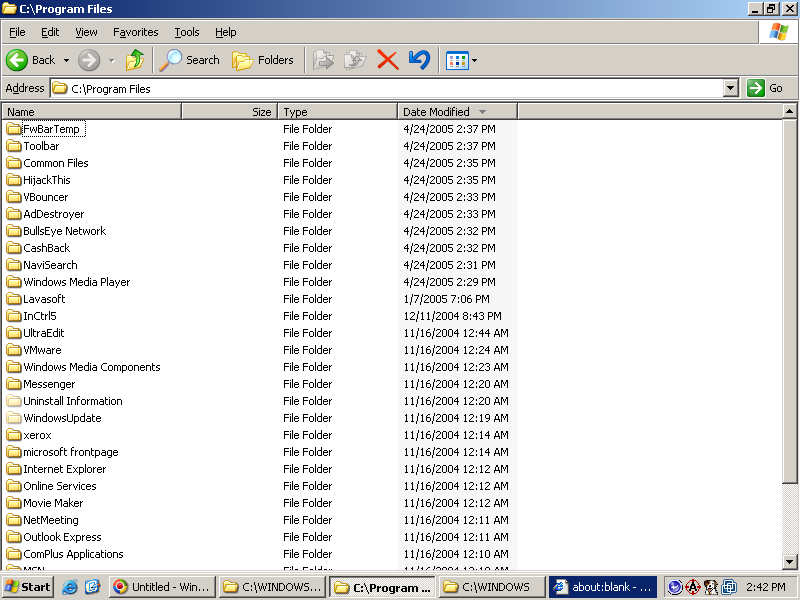Click the blue round system tray icon

click(x=675, y=587)
